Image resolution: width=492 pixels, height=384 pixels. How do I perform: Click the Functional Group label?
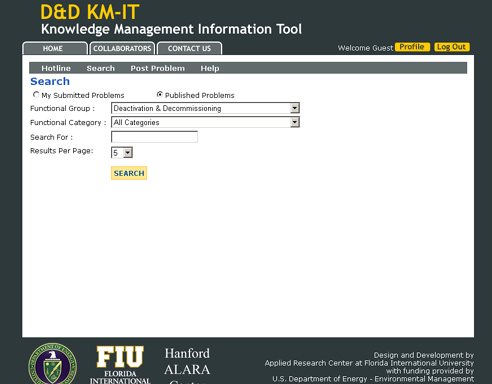click(x=62, y=108)
